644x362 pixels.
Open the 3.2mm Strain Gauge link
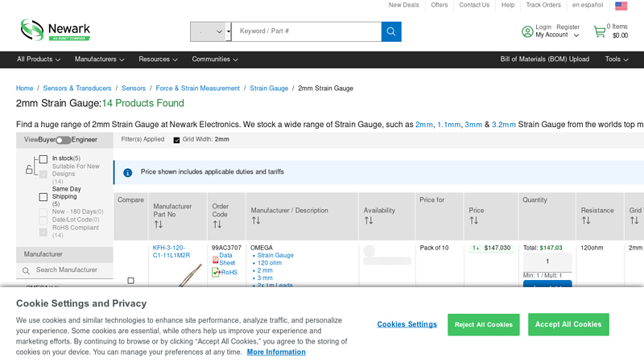(x=504, y=125)
